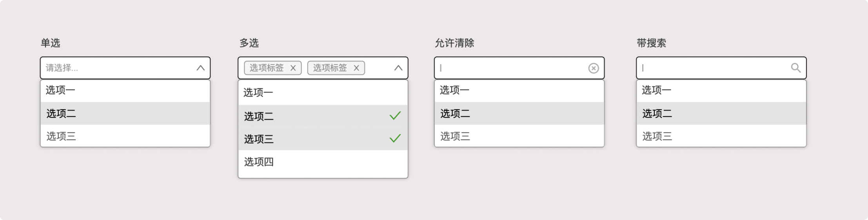The image size is (868, 220).
Task: Remove the second 选项标签 tag via its X
Action: point(356,68)
